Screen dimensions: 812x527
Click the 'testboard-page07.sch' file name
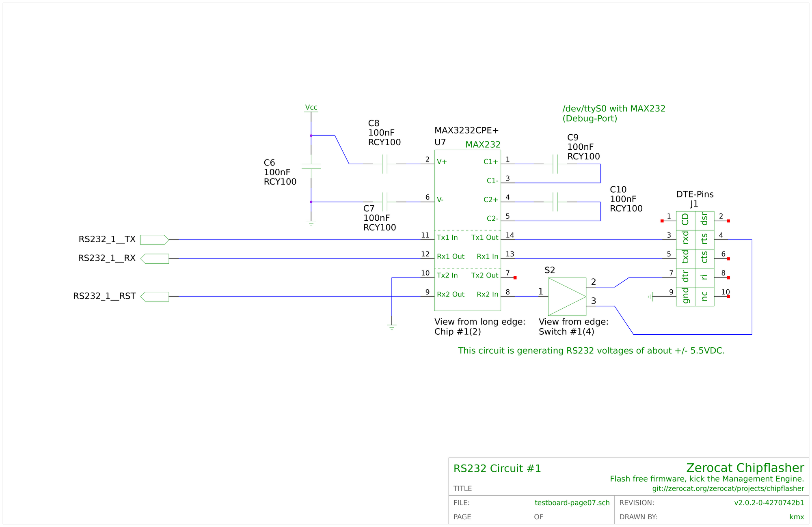(572, 503)
